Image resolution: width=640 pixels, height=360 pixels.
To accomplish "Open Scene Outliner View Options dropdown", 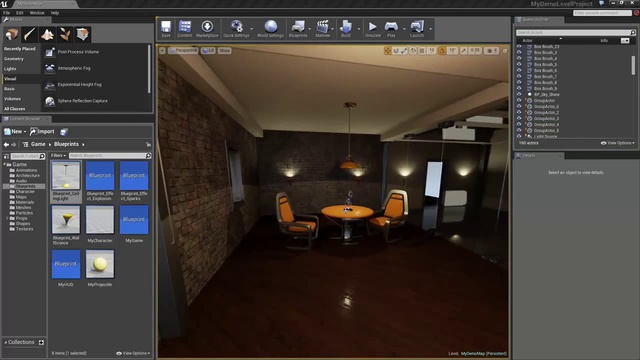I will coord(618,143).
